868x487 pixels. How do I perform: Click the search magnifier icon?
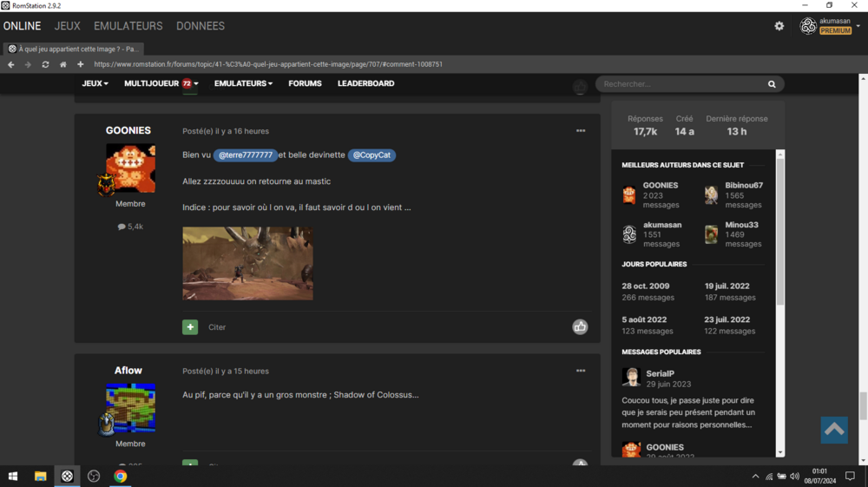point(771,84)
